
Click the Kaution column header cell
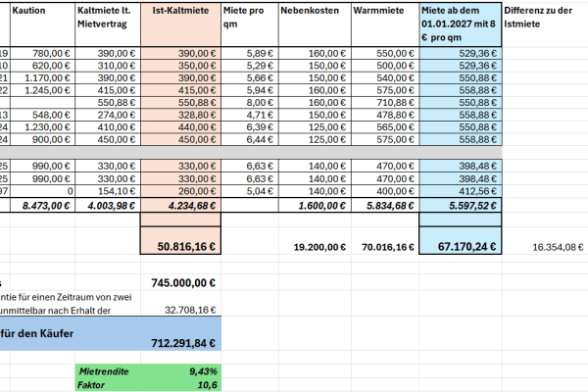pyautogui.click(x=42, y=24)
